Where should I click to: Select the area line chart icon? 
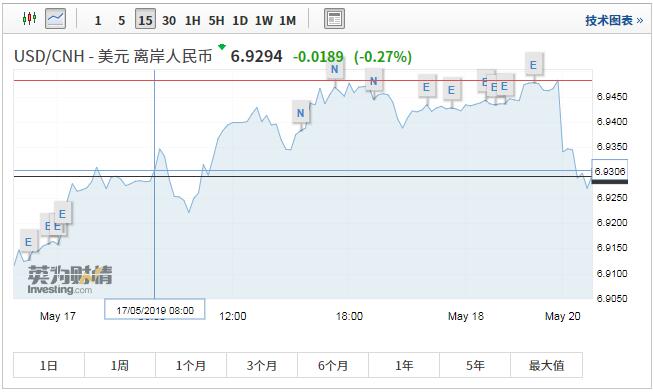pyautogui.click(x=55, y=19)
